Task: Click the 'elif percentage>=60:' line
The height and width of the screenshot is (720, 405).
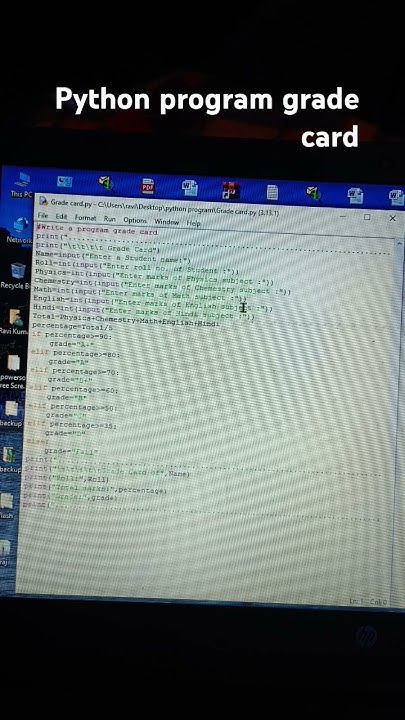Action: point(73,389)
